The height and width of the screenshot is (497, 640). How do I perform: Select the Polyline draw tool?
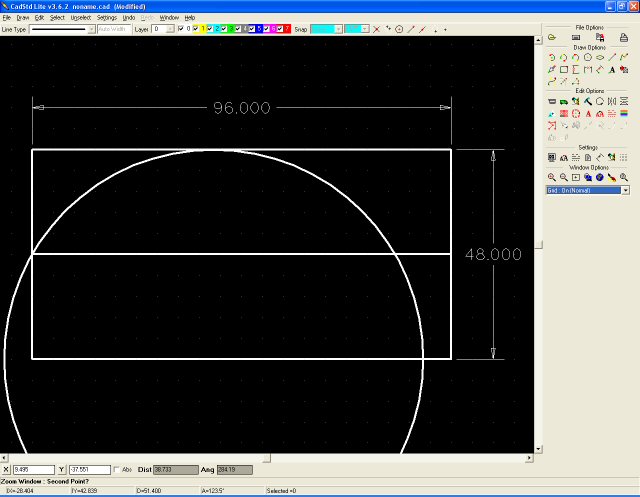624,58
